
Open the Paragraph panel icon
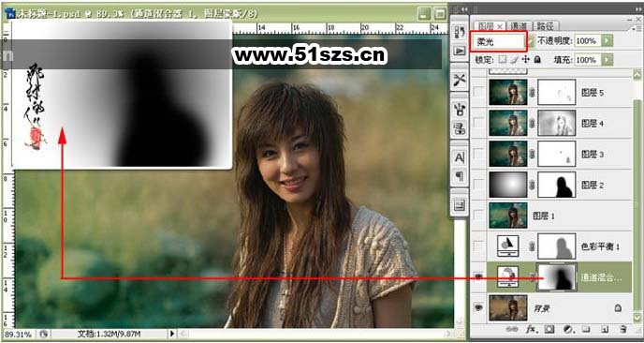[x=460, y=177]
